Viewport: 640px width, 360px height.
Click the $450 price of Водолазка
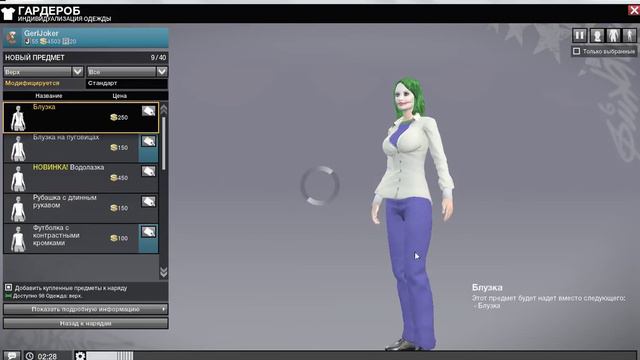119,178
